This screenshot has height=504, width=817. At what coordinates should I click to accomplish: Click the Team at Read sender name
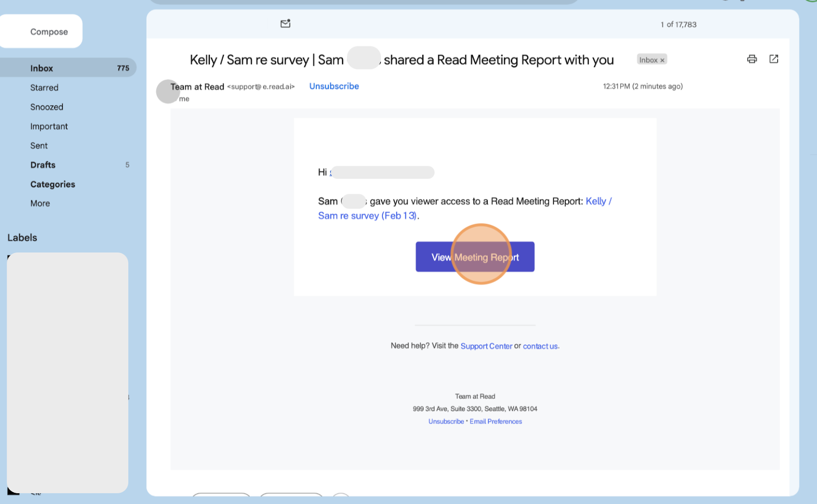pos(197,87)
